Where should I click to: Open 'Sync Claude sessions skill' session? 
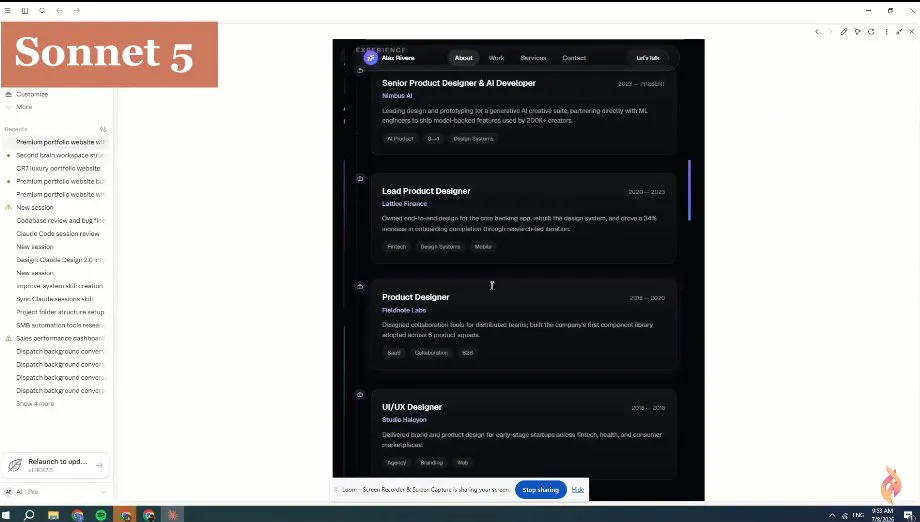[x=56, y=299]
